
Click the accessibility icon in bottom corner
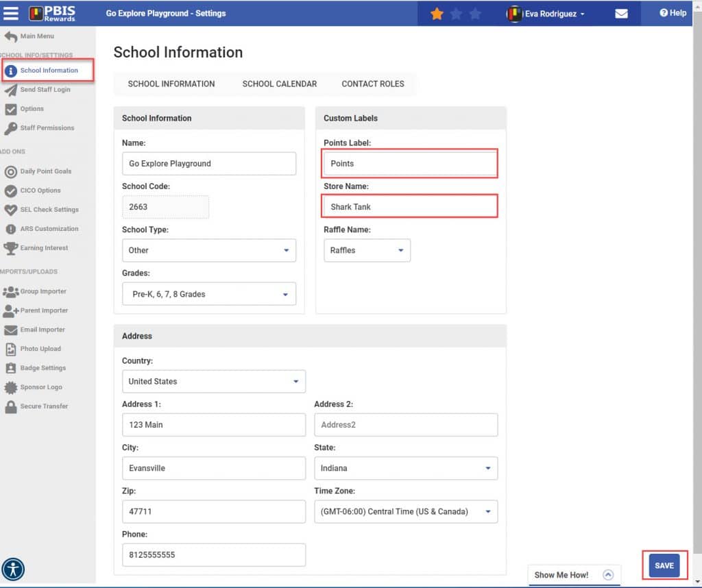[x=14, y=569]
